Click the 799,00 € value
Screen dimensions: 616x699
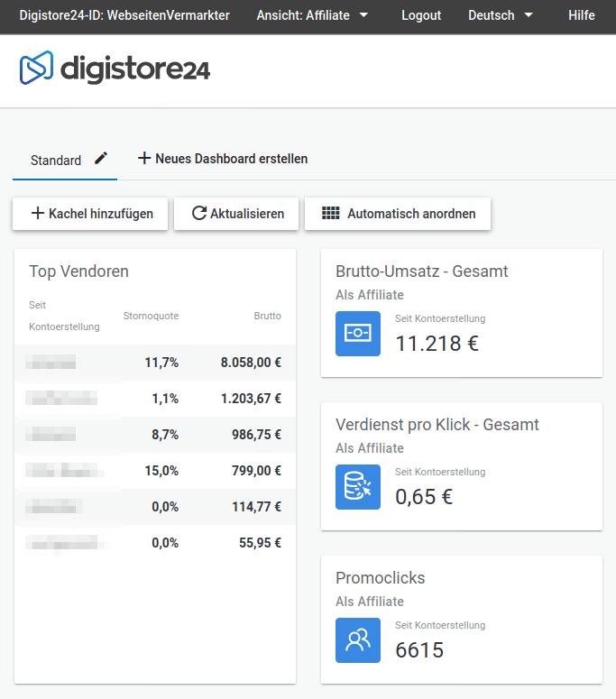(256, 471)
